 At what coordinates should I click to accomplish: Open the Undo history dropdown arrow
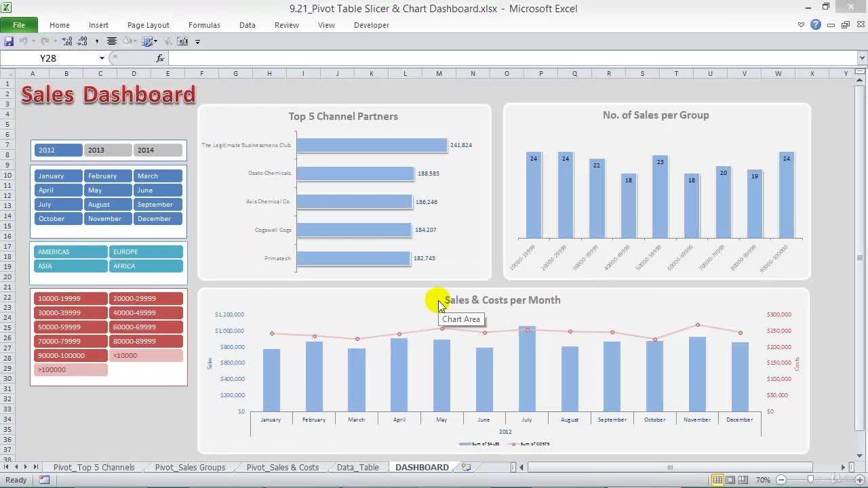[x=33, y=41]
